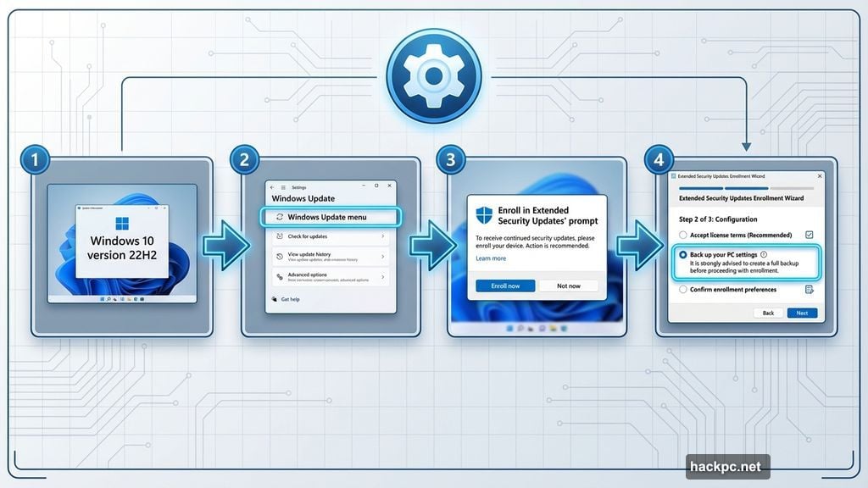The image size is (868, 488).
Task: Click the document icon beside Confirm enrollment preferences
Action: coord(810,290)
